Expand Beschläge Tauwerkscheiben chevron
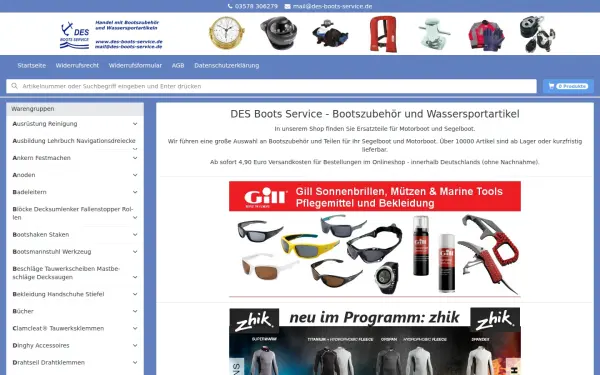The width and height of the screenshot is (600, 375). pyautogui.click(x=135, y=277)
